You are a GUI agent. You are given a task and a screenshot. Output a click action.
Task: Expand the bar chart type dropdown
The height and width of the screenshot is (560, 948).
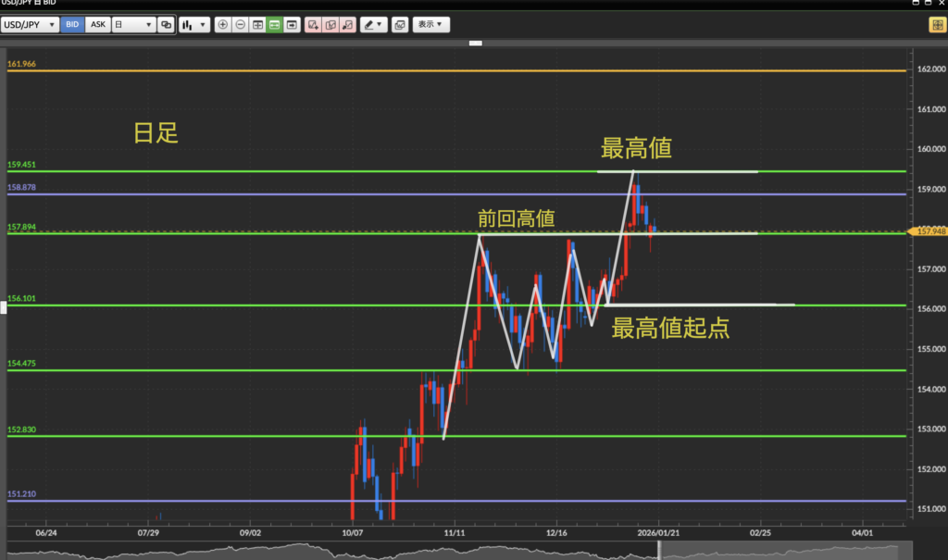pos(194,25)
